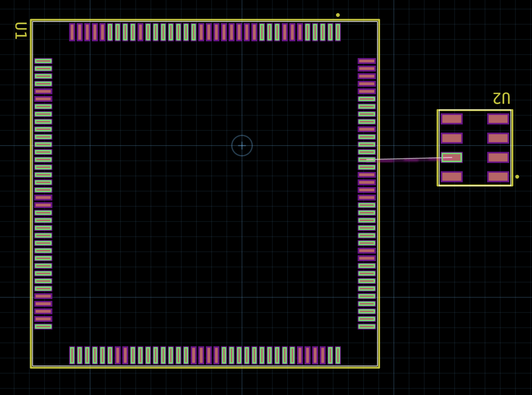Click the bottom-right pad of footprint U2
The height and width of the screenshot is (395, 532).
(x=498, y=177)
